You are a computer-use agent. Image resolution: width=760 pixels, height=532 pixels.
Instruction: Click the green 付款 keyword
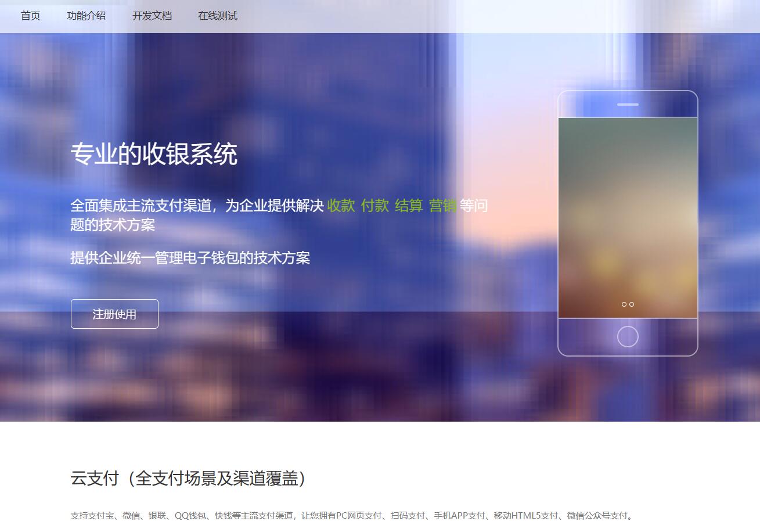(x=374, y=206)
